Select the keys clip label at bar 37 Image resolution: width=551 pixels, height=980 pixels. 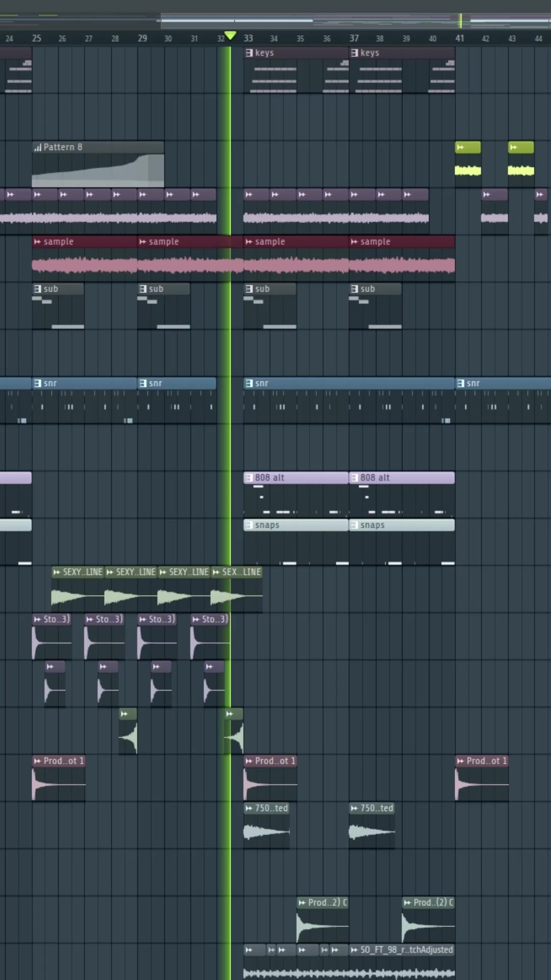pos(370,53)
